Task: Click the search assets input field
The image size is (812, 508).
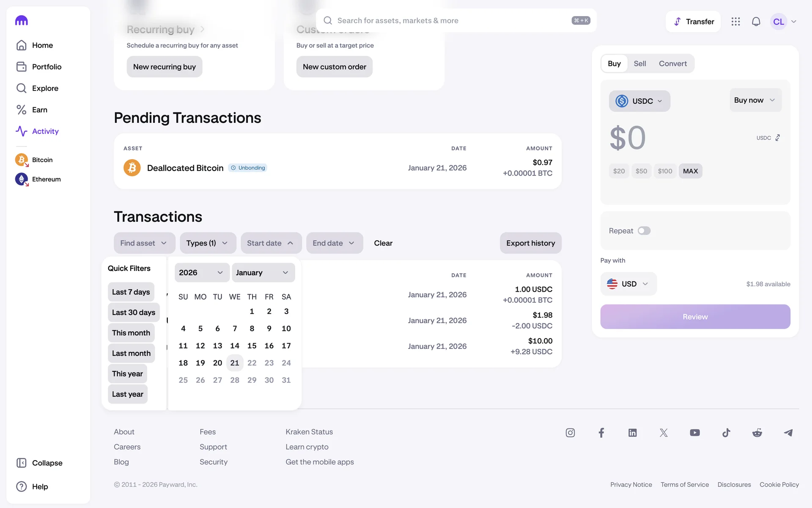Action: click(448, 21)
